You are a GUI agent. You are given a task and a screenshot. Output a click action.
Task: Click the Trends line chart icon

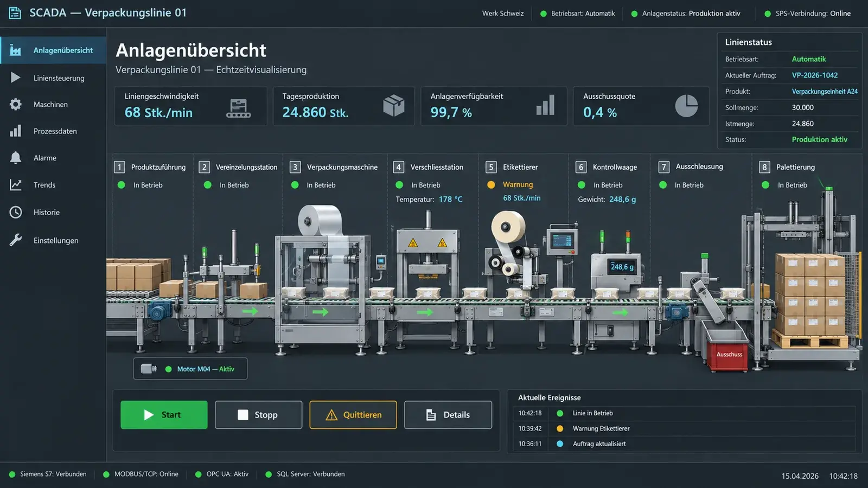16,185
